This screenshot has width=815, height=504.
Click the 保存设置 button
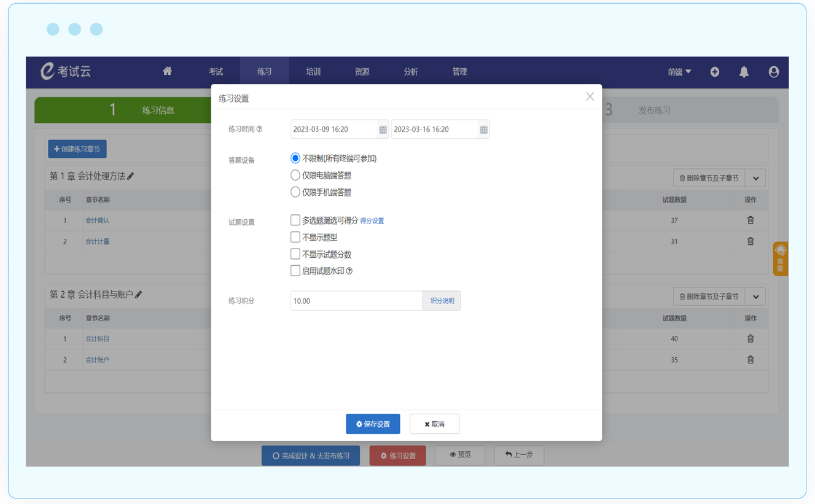[373, 424]
